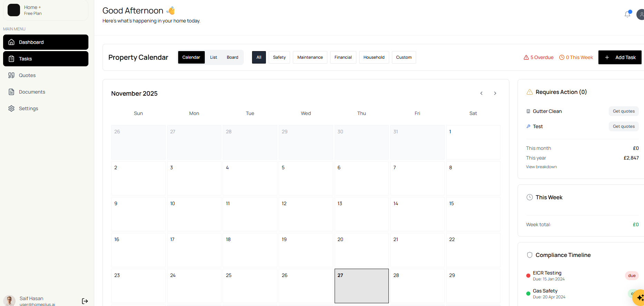
Task: Click the 0 This Week indicator
Action: (x=576, y=57)
